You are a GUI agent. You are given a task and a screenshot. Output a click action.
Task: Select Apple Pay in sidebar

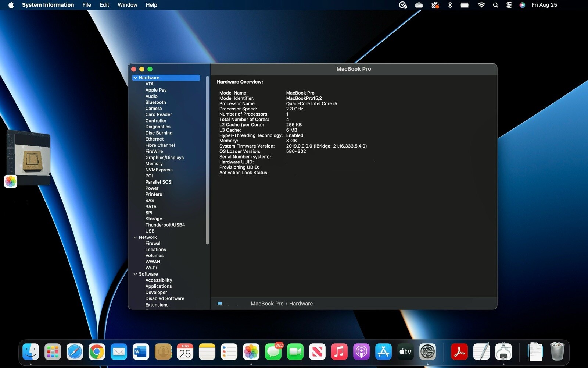tap(156, 90)
